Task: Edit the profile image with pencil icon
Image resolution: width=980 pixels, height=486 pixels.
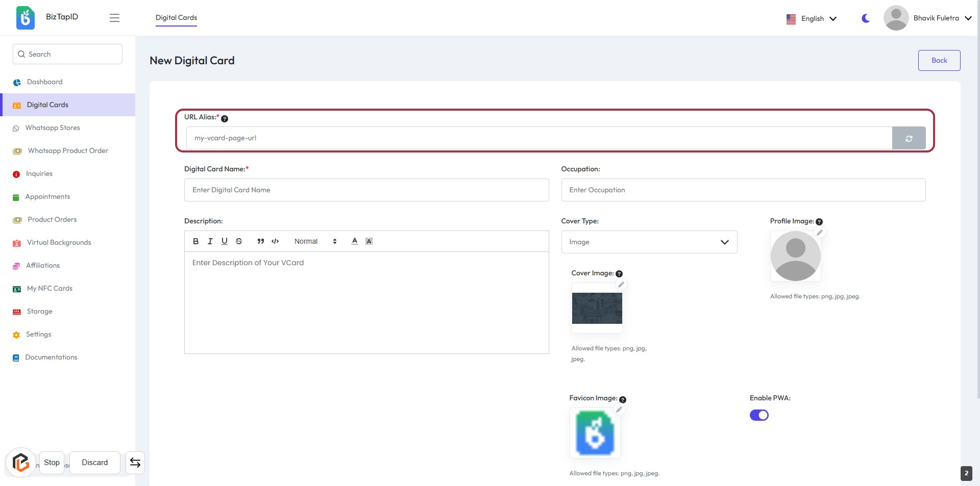Action: pyautogui.click(x=820, y=233)
